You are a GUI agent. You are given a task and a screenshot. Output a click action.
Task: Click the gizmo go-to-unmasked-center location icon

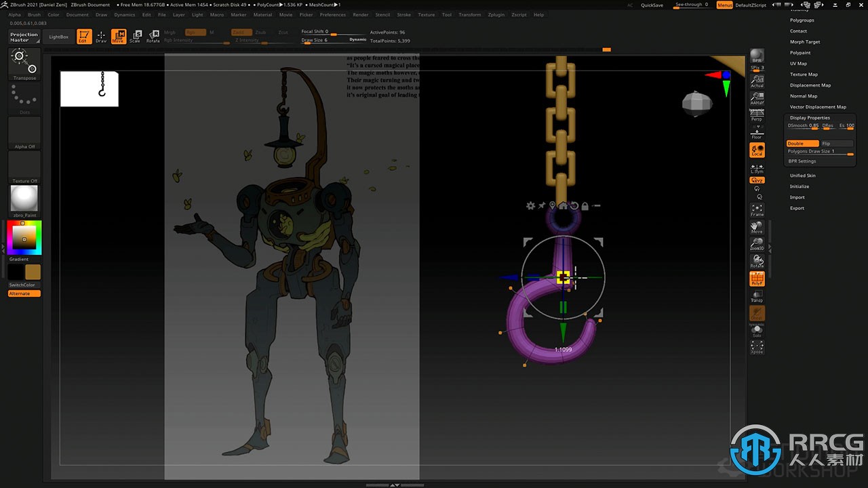point(552,205)
